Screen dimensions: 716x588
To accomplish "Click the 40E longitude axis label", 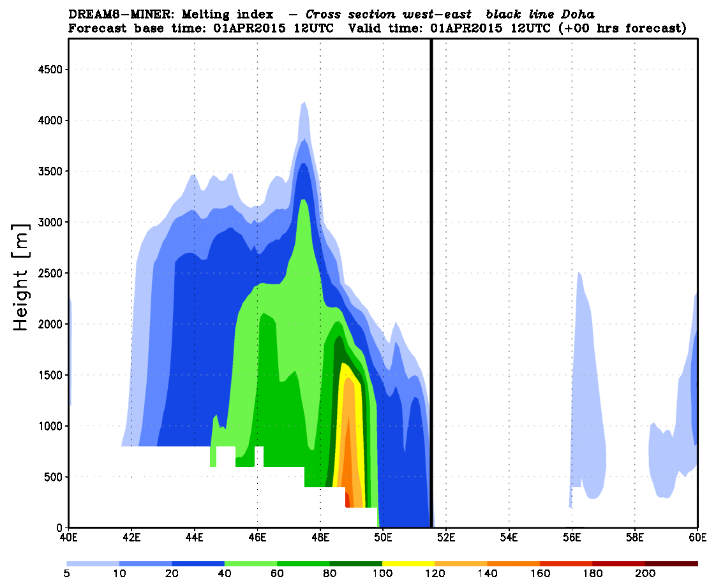I will pos(68,538).
